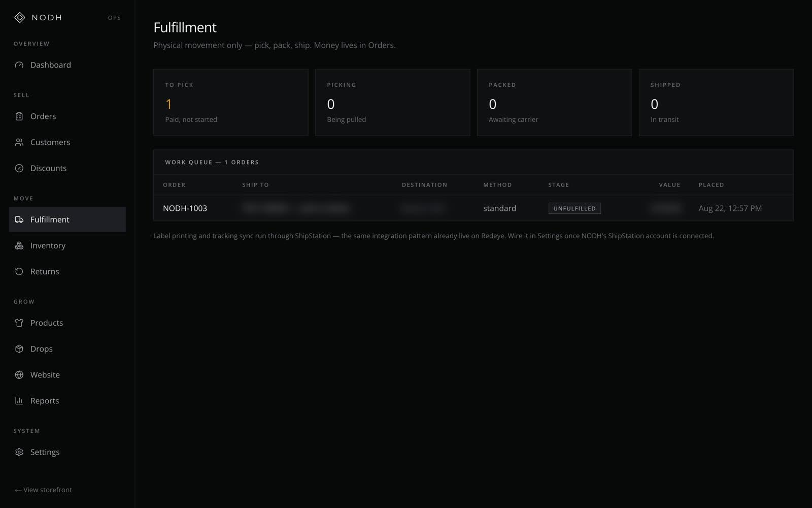The width and height of the screenshot is (812, 508).
Task: Open the Reports page
Action: (67, 400)
